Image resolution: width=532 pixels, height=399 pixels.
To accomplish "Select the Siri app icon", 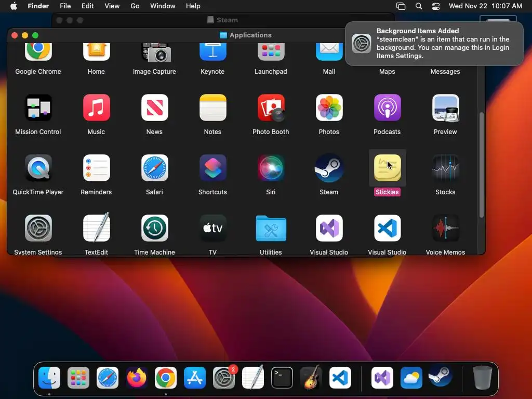I will [271, 168].
